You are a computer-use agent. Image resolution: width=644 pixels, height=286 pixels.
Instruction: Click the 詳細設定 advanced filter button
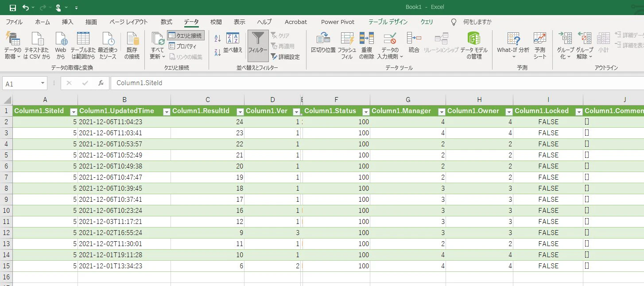(x=285, y=57)
